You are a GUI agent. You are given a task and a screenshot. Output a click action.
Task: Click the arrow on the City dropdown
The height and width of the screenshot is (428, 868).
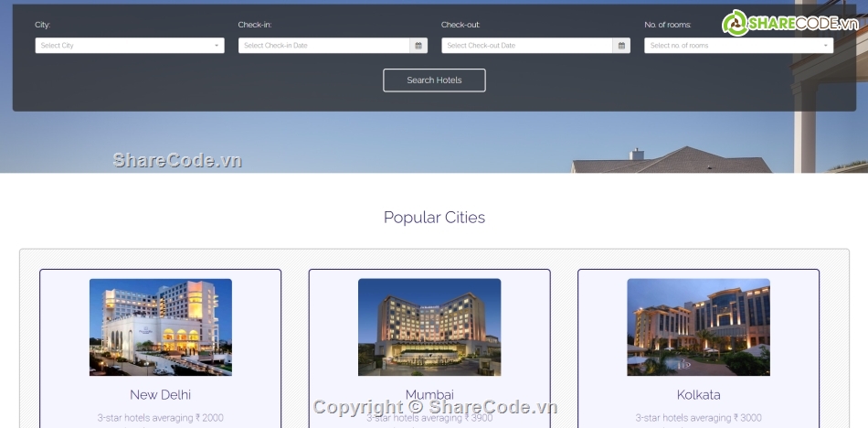[217, 46]
